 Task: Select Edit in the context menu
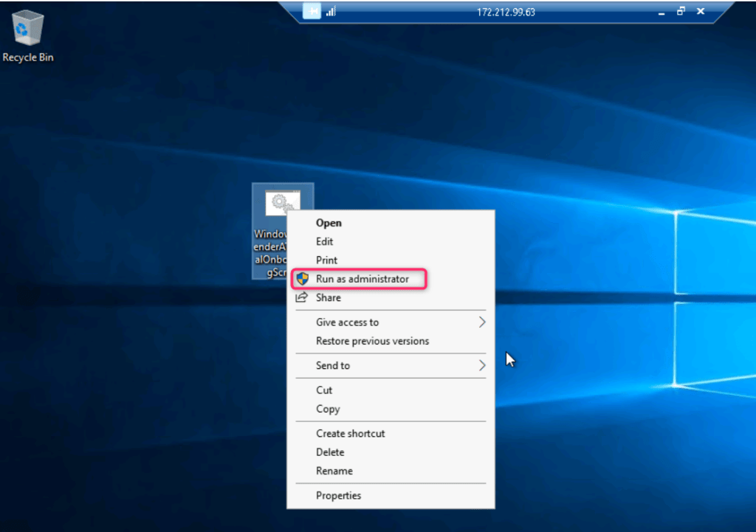pyautogui.click(x=324, y=241)
